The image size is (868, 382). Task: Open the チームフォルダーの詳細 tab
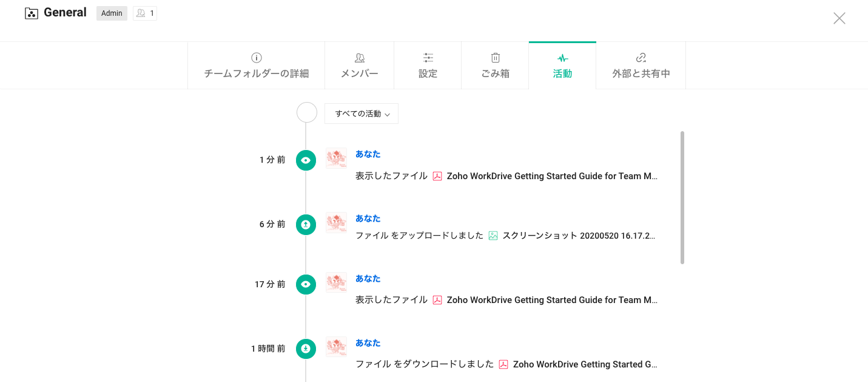pos(256,66)
